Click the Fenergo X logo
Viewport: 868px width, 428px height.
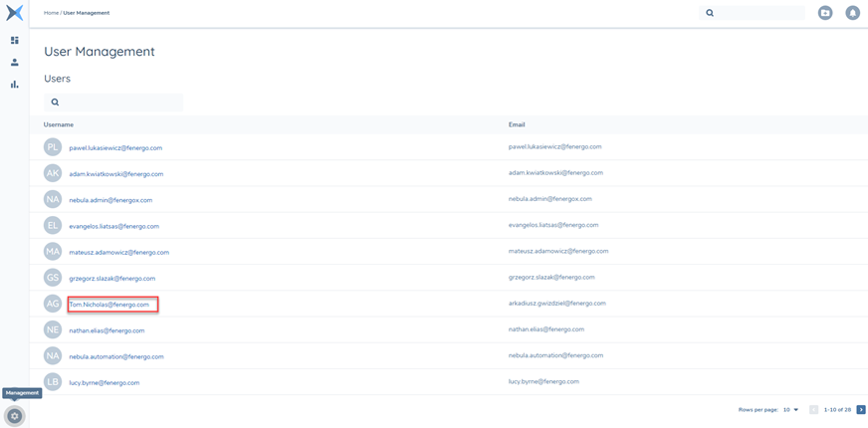click(x=14, y=13)
